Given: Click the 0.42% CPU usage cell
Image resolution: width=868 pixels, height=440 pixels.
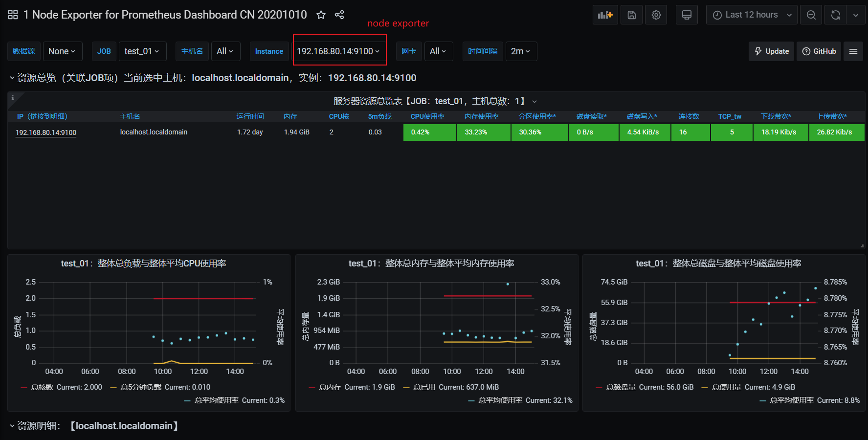Looking at the screenshot, I should click(429, 132).
